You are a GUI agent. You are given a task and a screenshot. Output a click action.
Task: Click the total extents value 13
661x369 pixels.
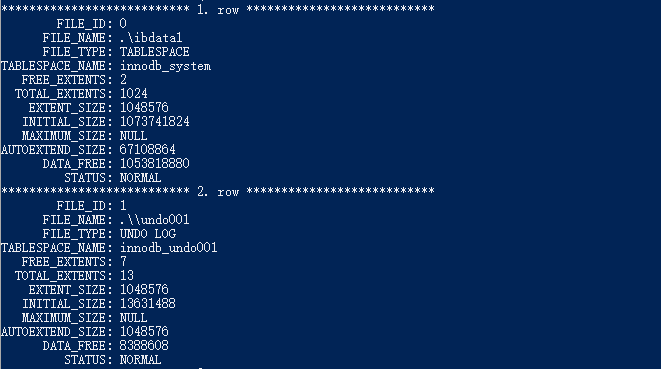[x=126, y=276]
